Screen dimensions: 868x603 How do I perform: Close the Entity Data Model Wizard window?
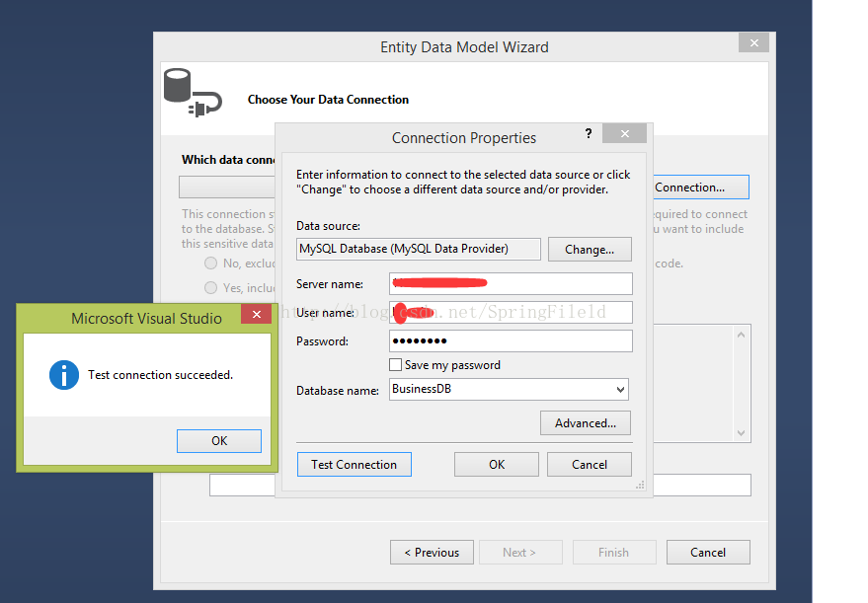tap(754, 42)
